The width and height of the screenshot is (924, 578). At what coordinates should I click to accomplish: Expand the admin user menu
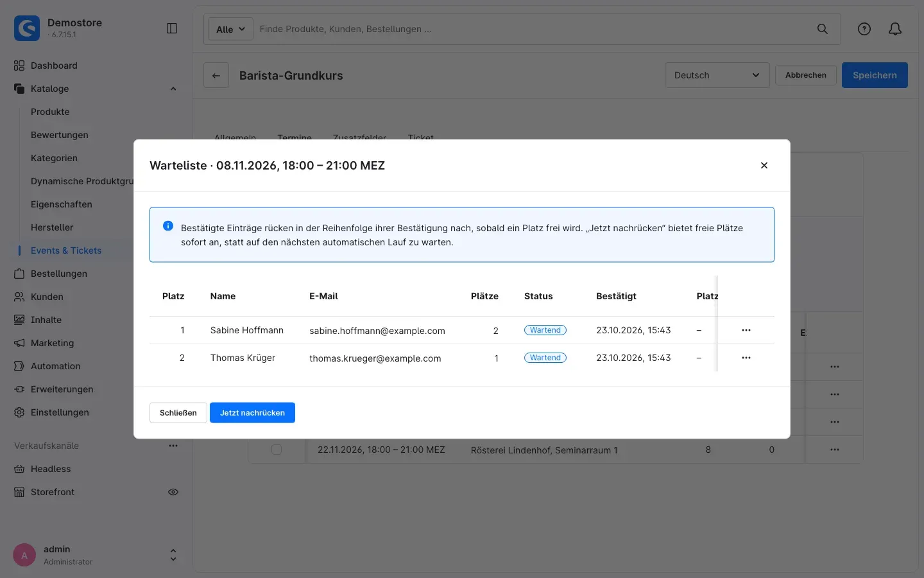pos(173,555)
